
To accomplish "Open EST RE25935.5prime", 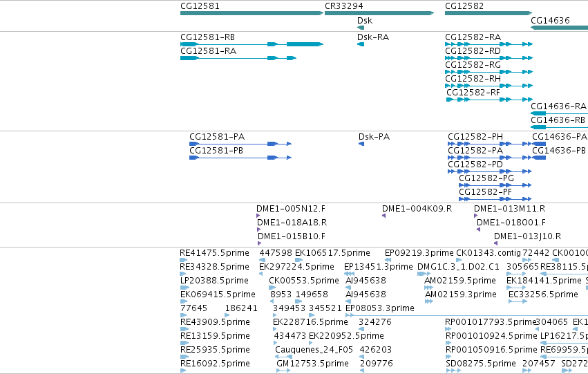I will click(184, 357).
